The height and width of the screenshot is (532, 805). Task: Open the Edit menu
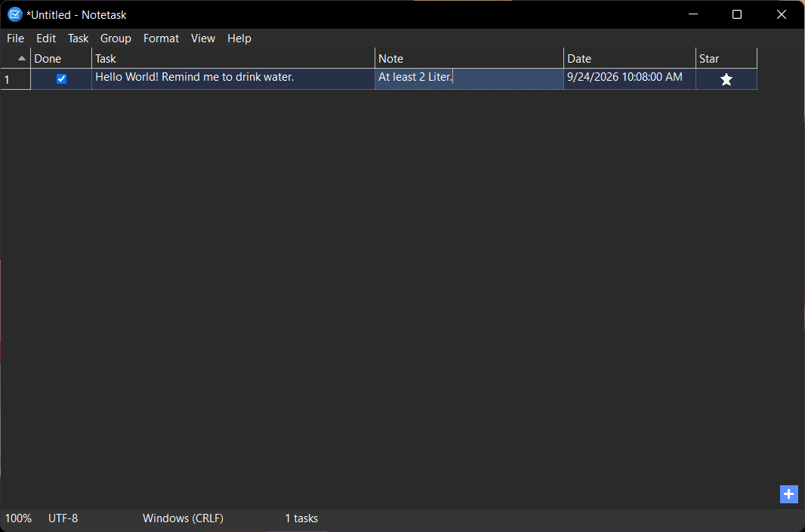[x=46, y=38]
